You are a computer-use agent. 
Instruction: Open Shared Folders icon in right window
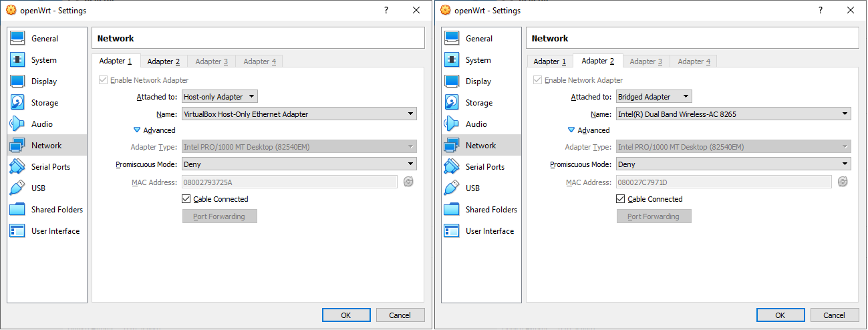tap(452, 210)
